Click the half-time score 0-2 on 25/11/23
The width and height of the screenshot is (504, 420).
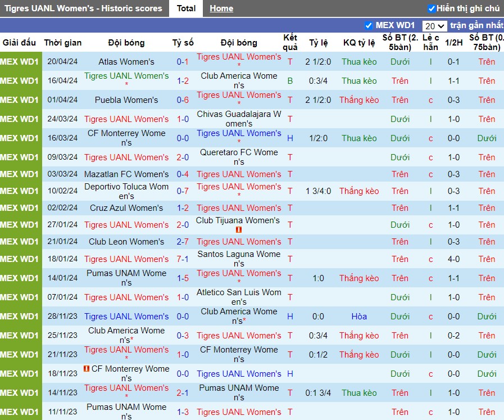[453, 336]
